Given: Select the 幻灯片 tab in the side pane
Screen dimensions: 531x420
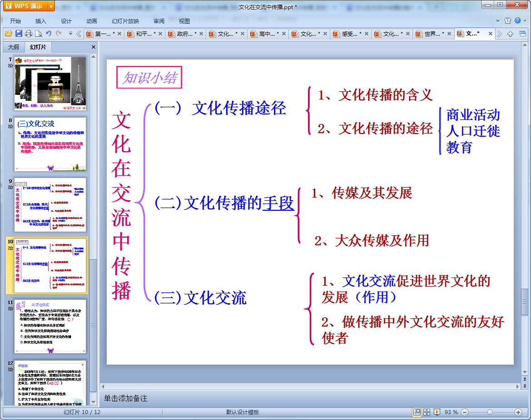Looking at the screenshot, I should coord(38,47).
